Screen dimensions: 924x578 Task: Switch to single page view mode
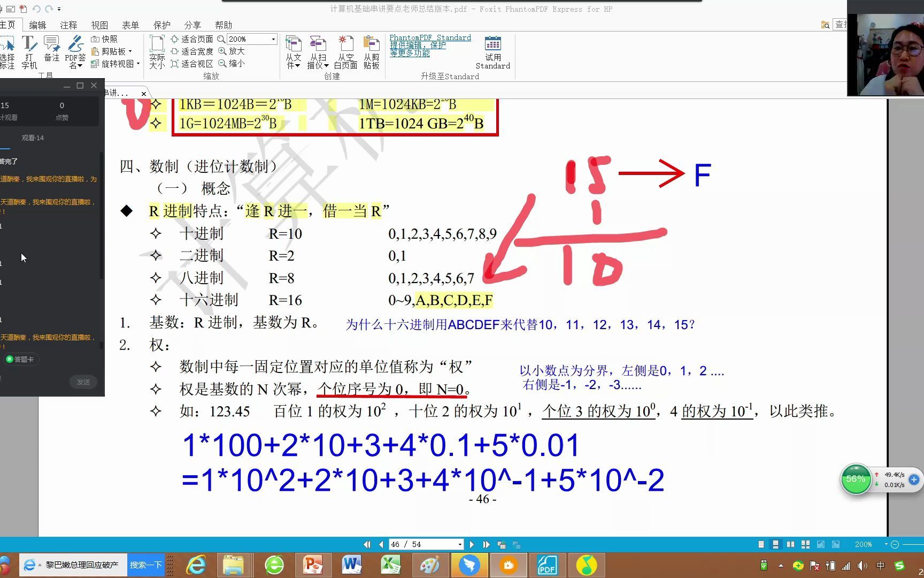[x=761, y=544]
